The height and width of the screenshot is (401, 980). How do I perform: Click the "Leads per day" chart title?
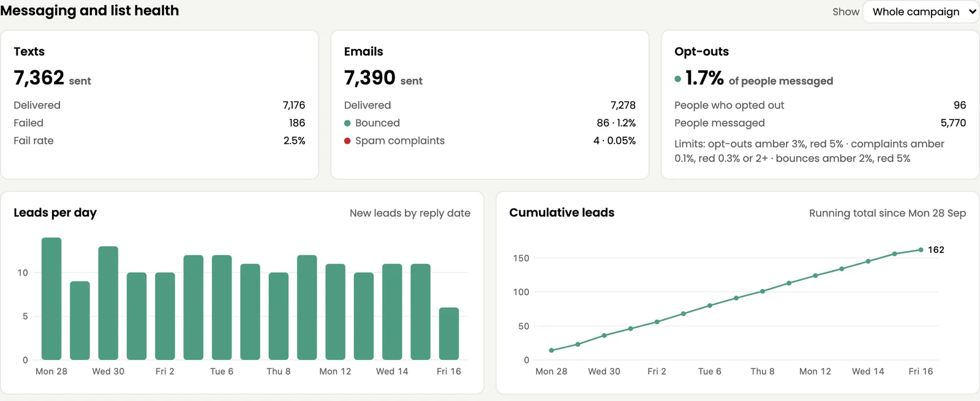[55, 212]
